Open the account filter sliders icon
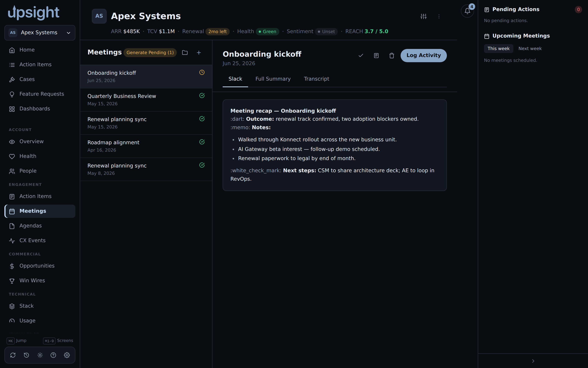 [424, 16]
